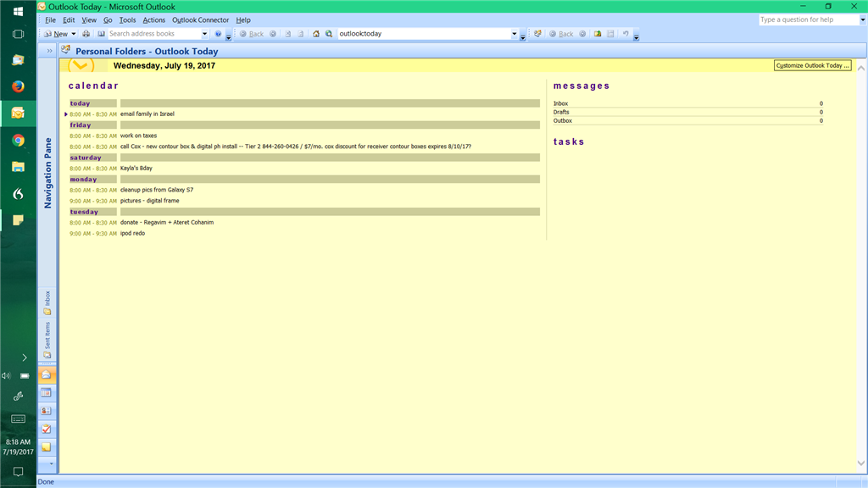Open Advanced toolbar options arrow after Undo
This screenshot has height=488, width=868.
tap(636, 36)
